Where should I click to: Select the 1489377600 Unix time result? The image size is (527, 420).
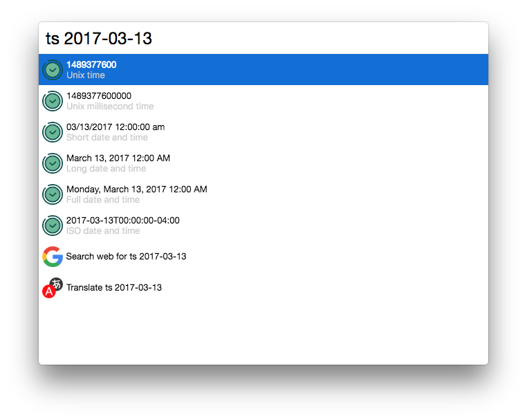263,70
